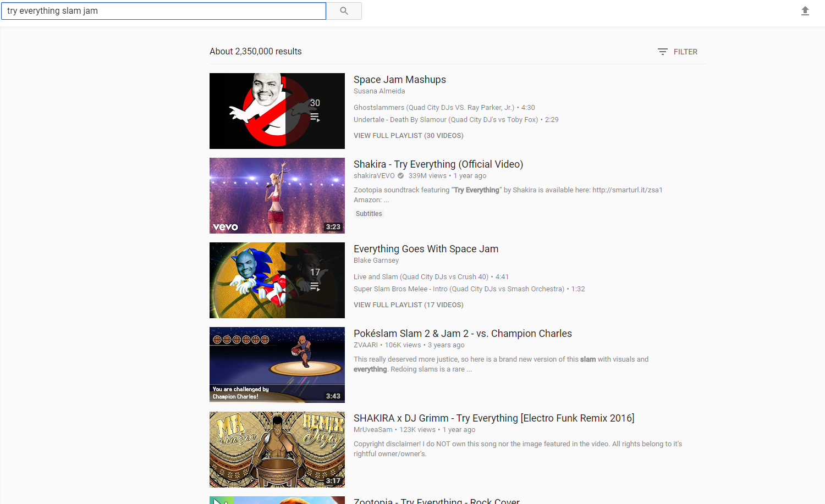Click the upload video icon
The height and width of the screenshot is (504, 825).
(805, 11)
